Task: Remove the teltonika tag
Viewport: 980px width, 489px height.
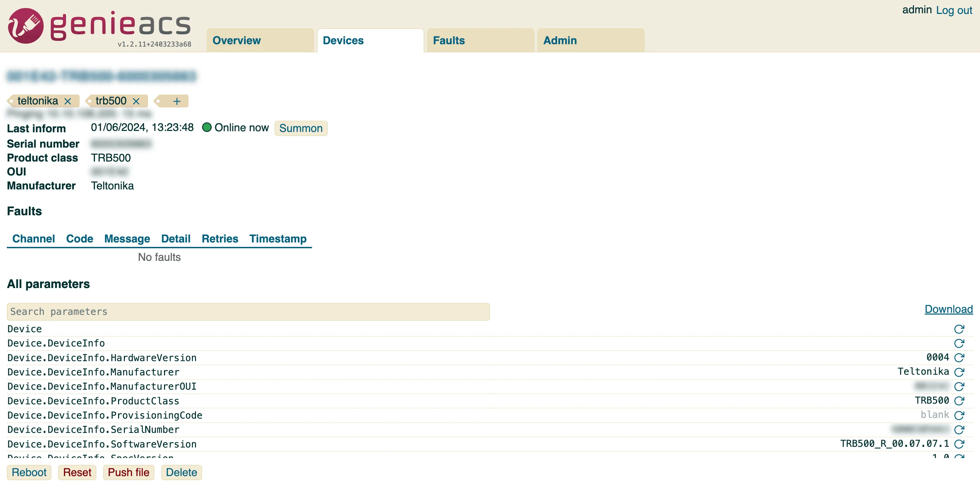Action: (68, 101)
